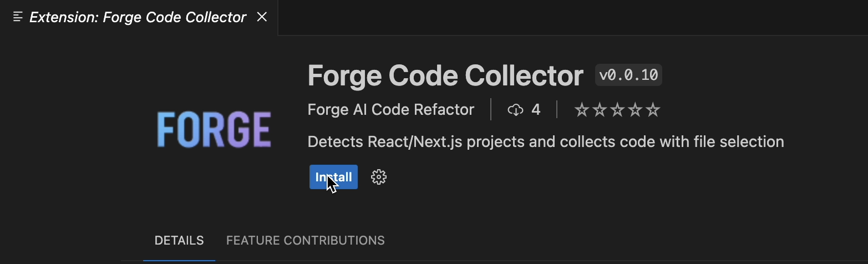This screenshot has width=868, height=264.
Task: Click the Forge Code Collector heading
Action: pyautogui.click(x=445, y=75)
